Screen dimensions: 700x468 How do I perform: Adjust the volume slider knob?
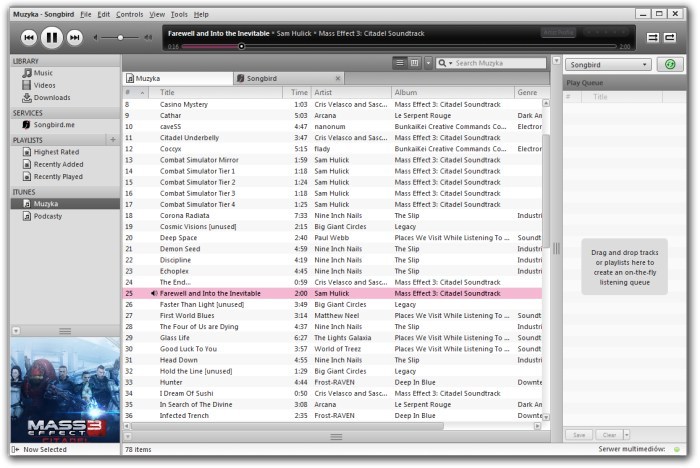120,38
